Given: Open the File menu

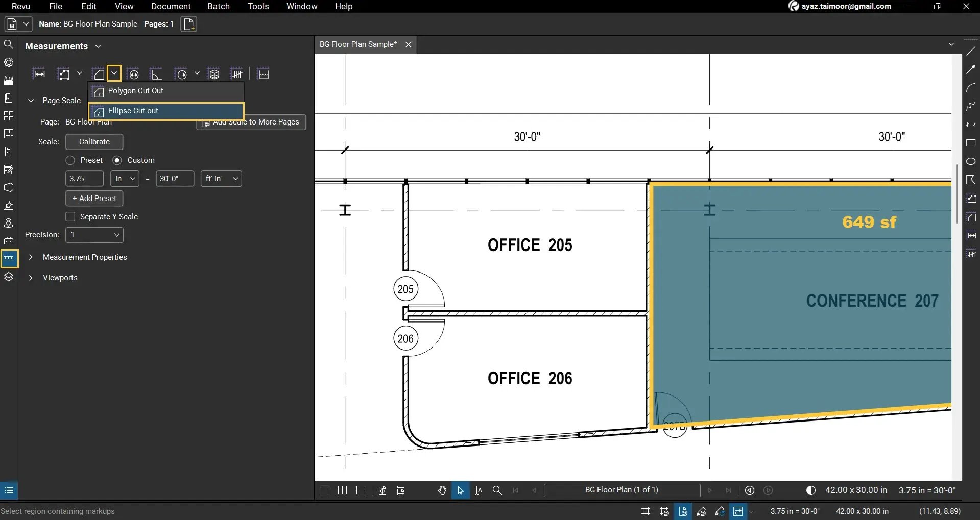Looking at the screenshot, I should pos(56,6).
